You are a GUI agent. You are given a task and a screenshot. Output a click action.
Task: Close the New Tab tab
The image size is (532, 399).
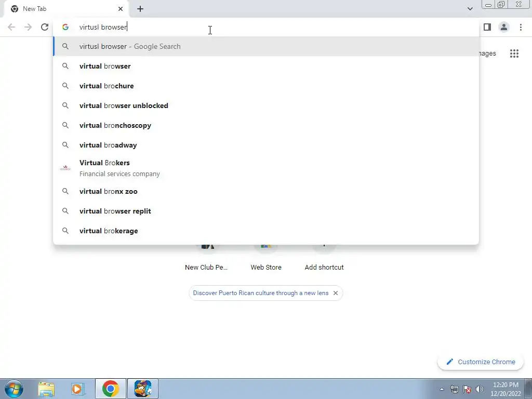(x=121, y=9)
